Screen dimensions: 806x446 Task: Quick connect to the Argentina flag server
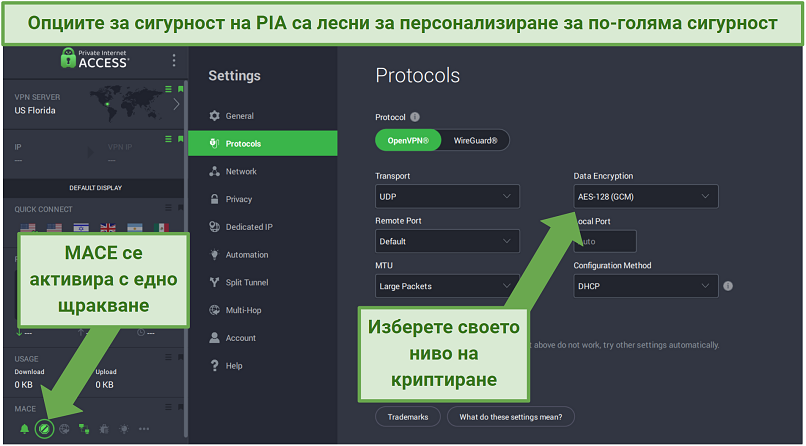tap(135, 227)
